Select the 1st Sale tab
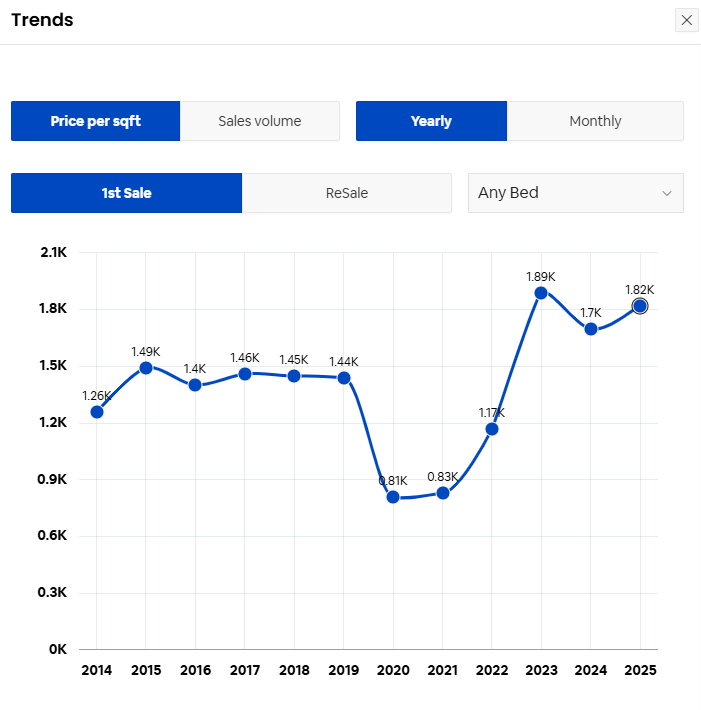The image size is (701, 710). click(x=126, y=193)
